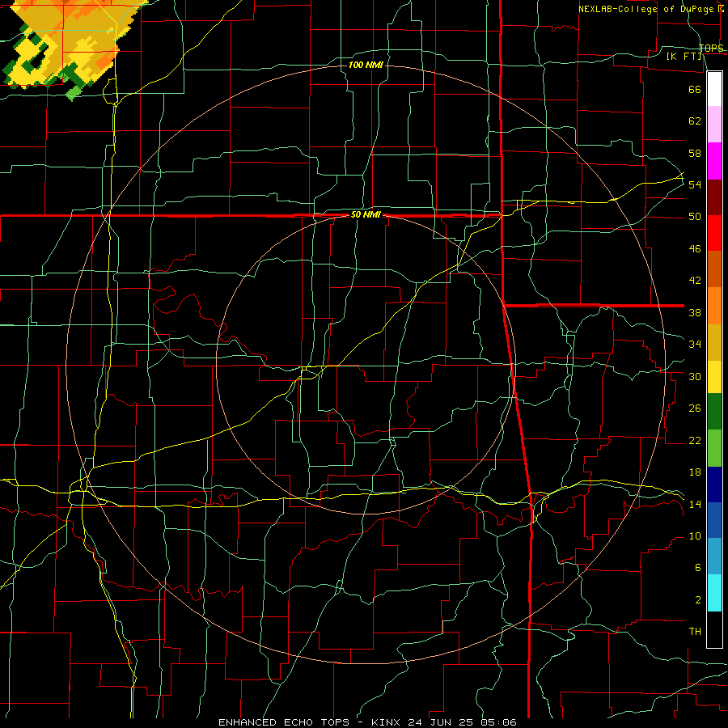Click the '46' legend value

695,249
